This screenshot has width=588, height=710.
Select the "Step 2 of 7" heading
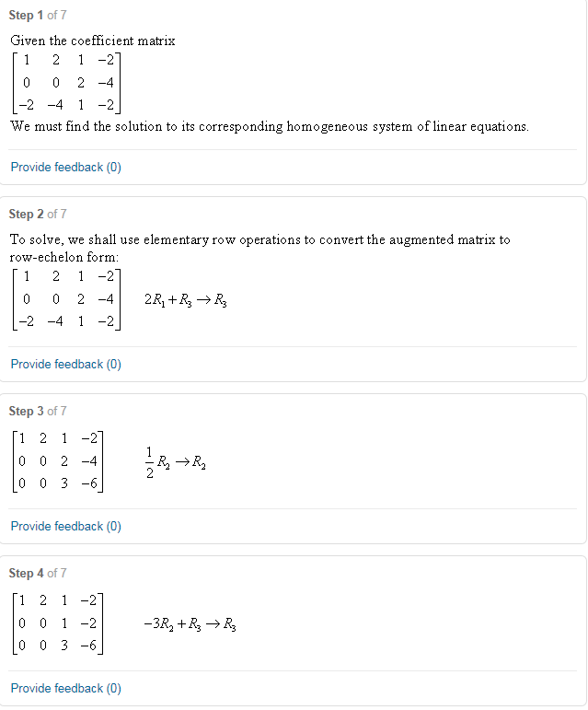[x=37, y=214]
